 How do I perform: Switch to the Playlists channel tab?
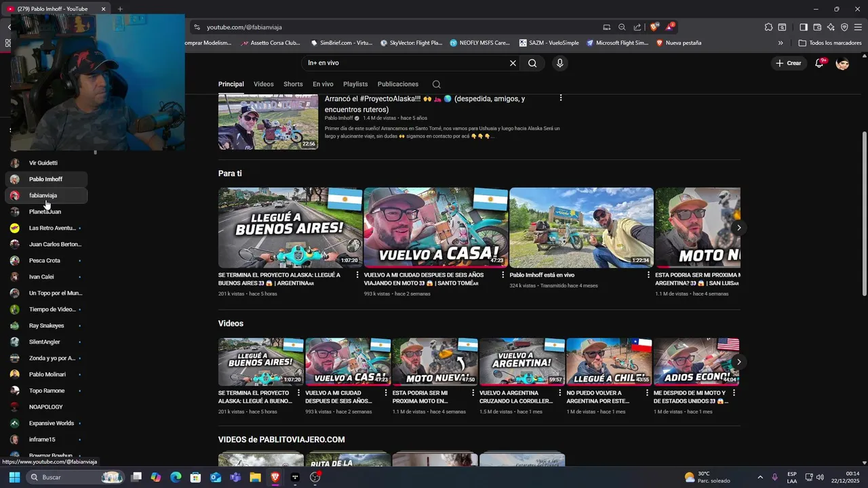pos(355,84)
